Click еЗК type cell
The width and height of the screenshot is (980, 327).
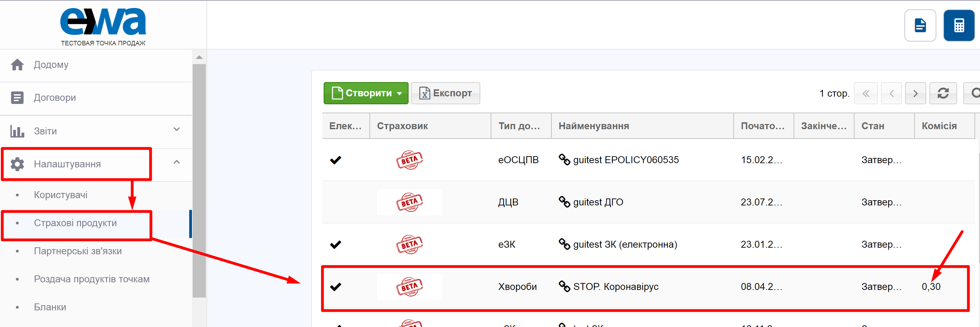click(507, 244)
